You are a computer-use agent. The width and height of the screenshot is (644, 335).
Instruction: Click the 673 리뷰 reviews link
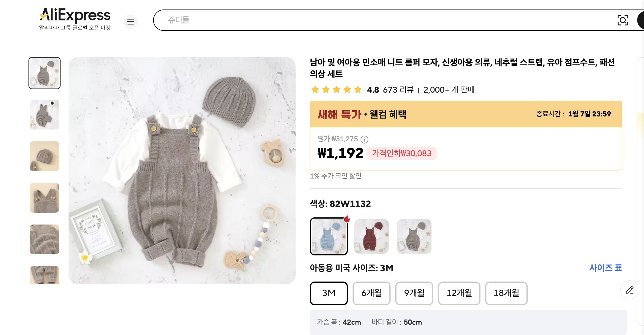397,90
